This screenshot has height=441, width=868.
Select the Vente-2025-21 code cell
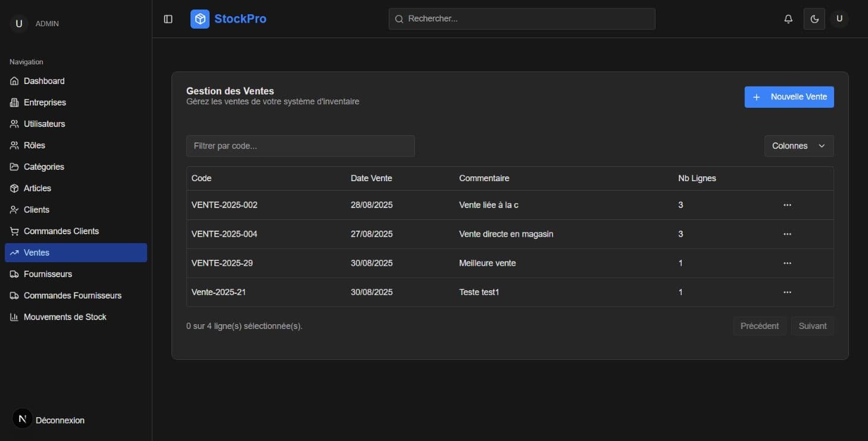pyautogui.click(x=218, y=292)
